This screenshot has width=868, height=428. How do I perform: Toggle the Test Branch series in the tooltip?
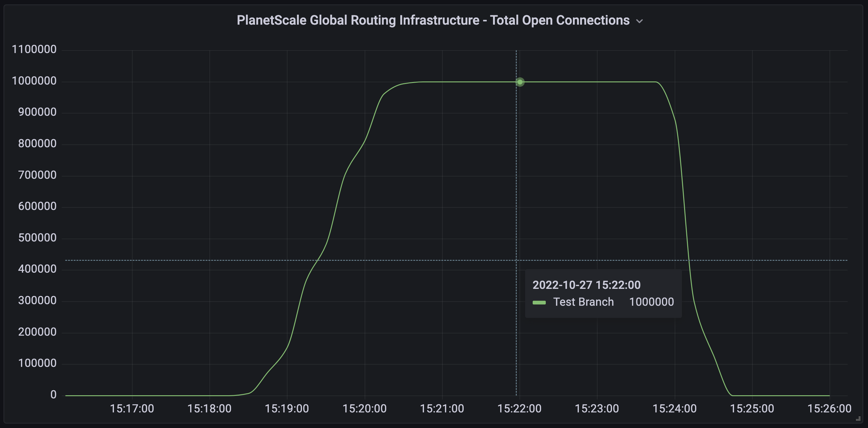point(583,302)
